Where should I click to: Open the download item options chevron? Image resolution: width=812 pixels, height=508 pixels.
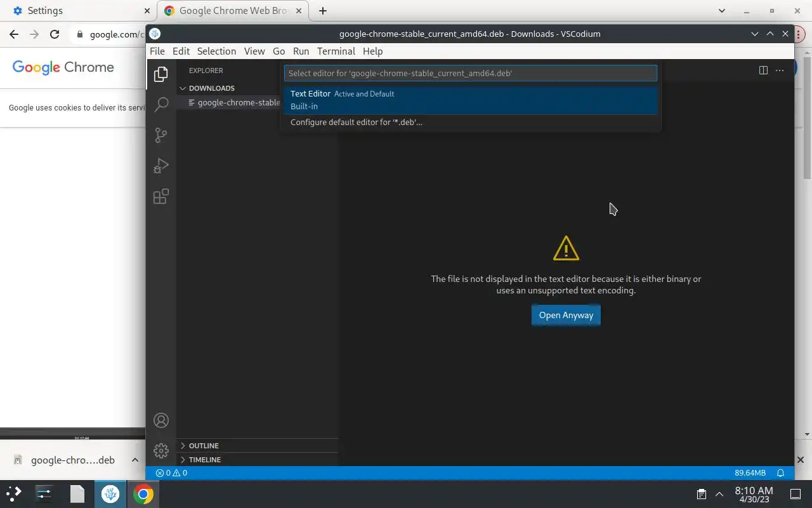pos(134,460)
